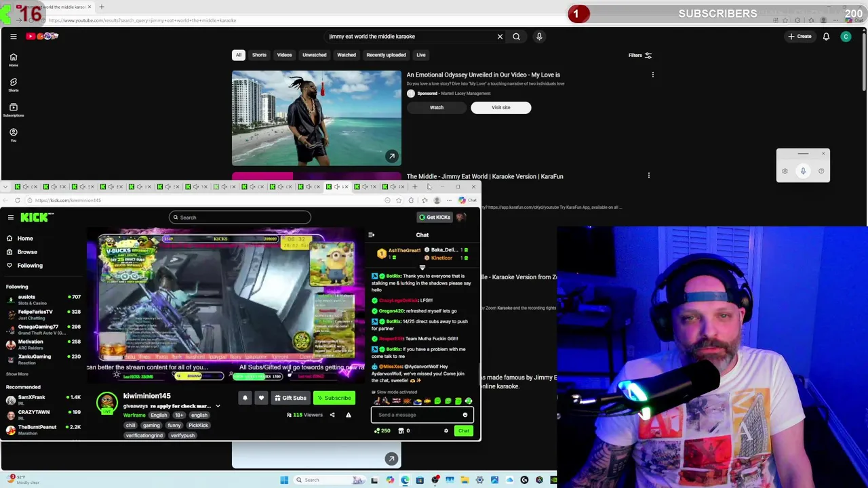Open YouTube Shorts in sidebar
The width and height of the screenshot is (868, 488).
coord(13,85)
